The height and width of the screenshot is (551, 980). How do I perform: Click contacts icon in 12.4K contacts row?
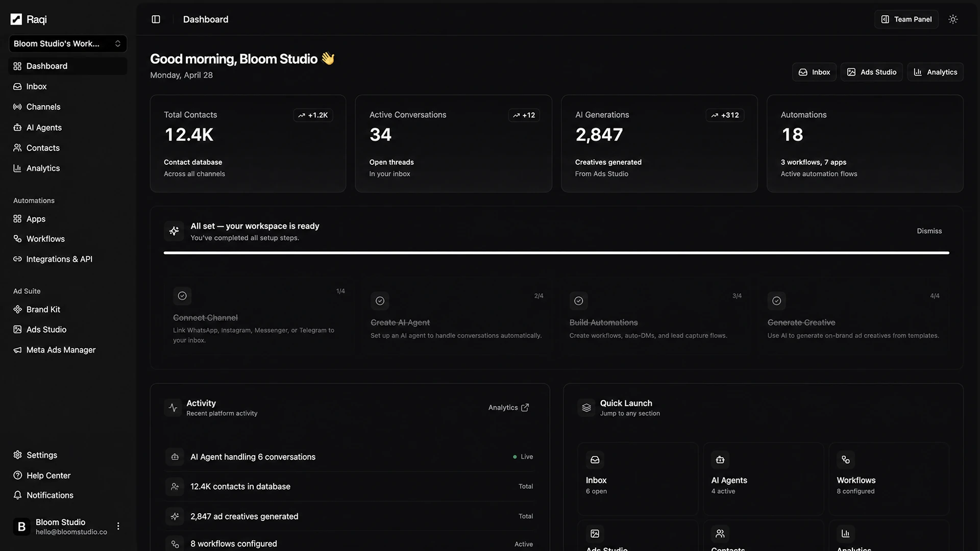(x=175, y=487)
